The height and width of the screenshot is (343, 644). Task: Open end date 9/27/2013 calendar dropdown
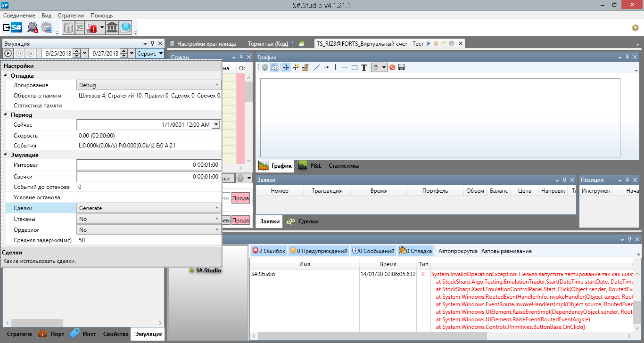pos(132,53)
